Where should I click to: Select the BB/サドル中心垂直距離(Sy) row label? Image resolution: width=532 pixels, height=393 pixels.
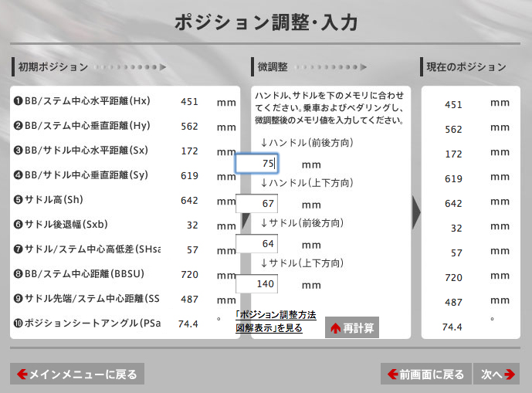click(81, 175)
